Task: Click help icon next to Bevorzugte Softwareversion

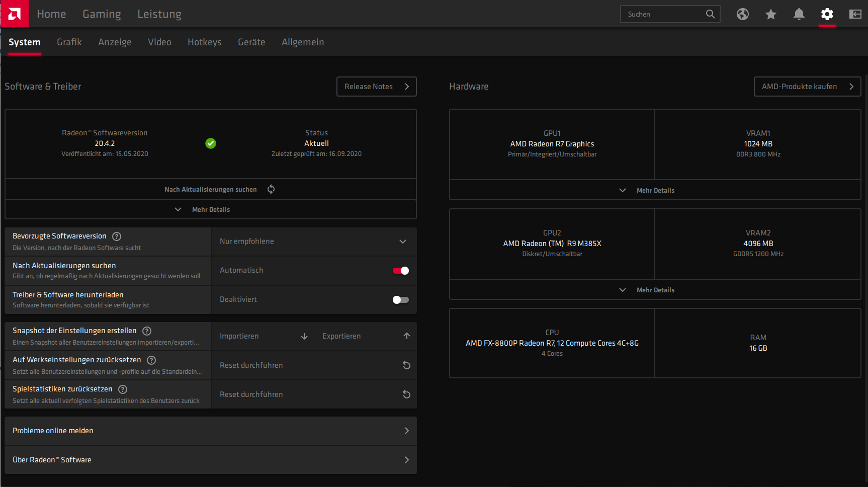Action: tap(117, 236)
